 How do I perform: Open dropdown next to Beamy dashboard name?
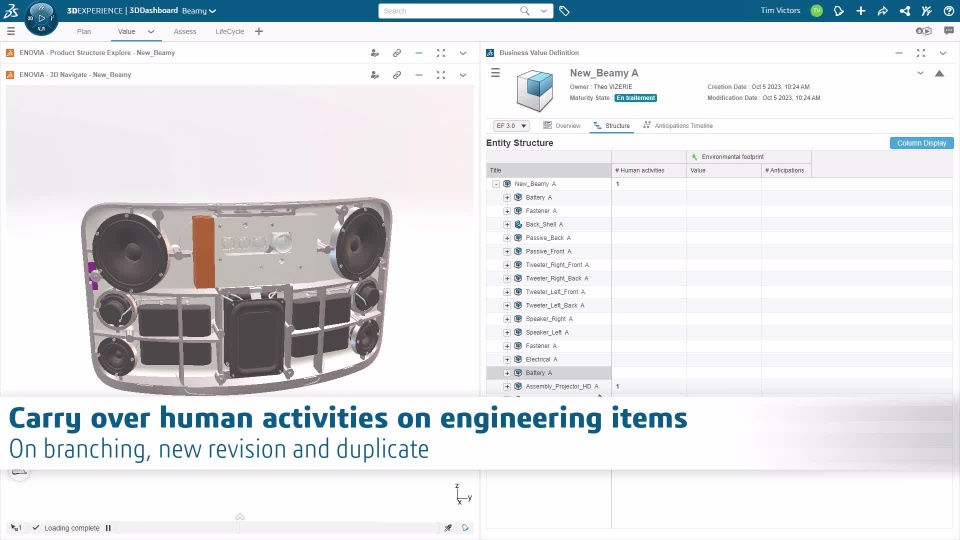tap(212, 11)
